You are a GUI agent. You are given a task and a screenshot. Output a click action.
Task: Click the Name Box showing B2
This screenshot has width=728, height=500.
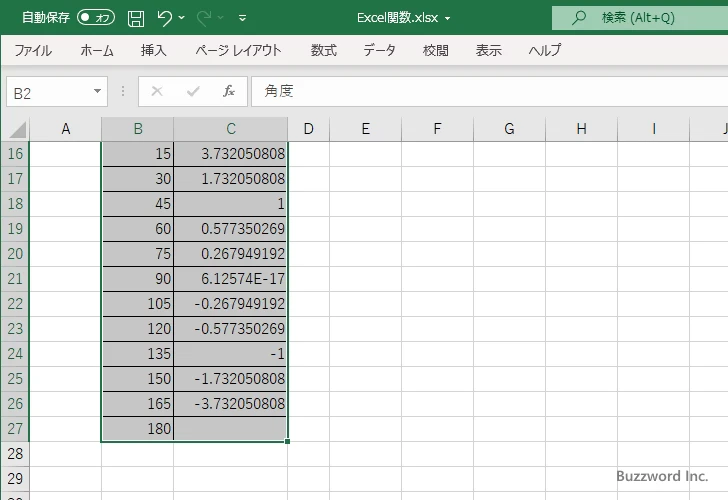point(49,91)
